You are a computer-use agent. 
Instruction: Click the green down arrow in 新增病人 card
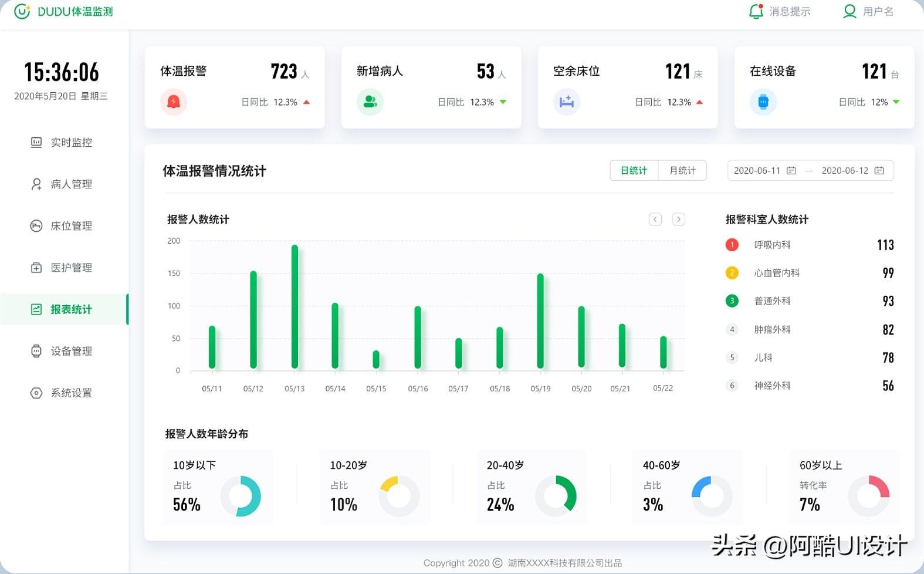pyautogui.click(x=503, y=102)
